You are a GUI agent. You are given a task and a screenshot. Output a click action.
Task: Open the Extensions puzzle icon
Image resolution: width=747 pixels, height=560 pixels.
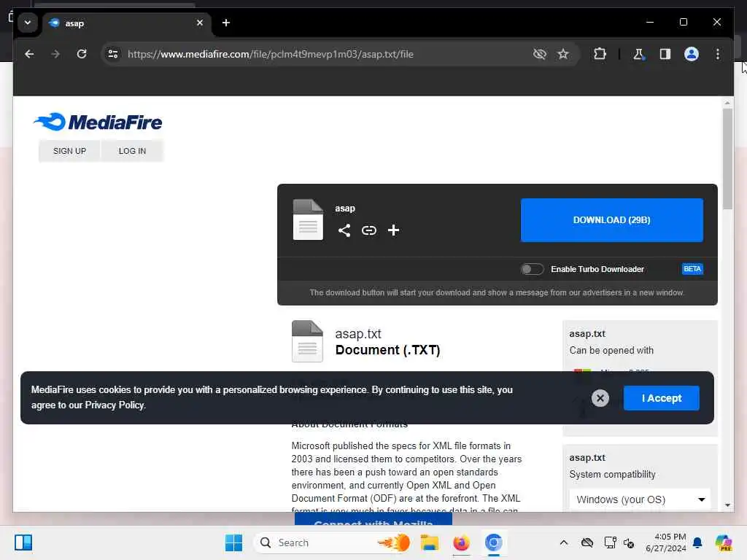click(x=600, y=54)
